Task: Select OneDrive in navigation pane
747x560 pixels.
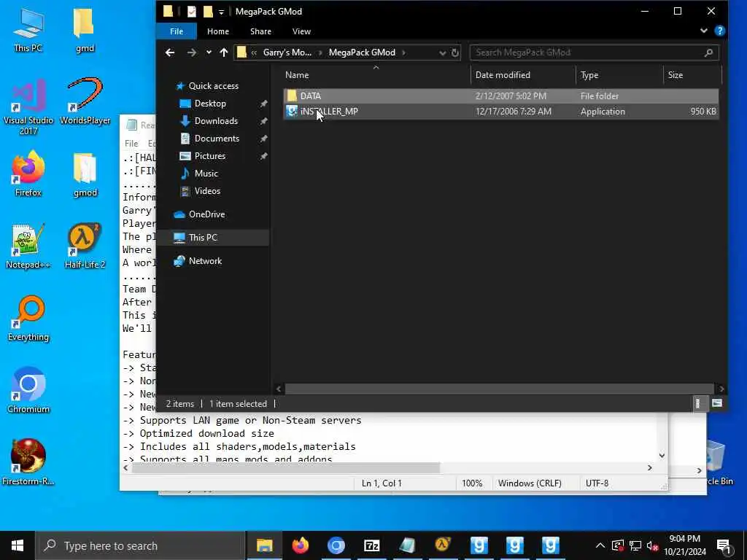Action: tap(206, 214)
